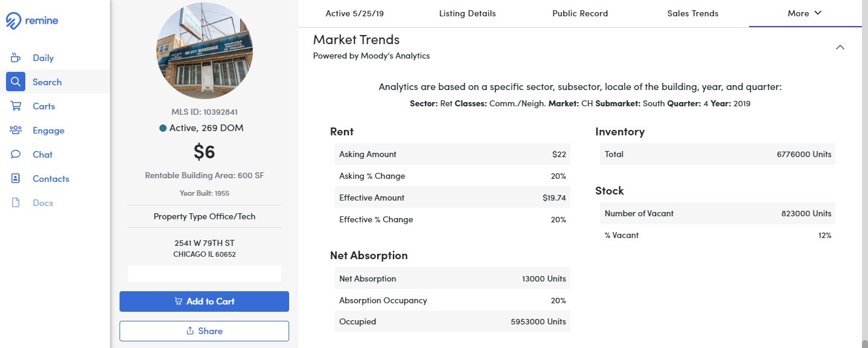Click the Engage people icon
Image resolution: width=868 pixels, height=348 pixels.
pos(15,130)
